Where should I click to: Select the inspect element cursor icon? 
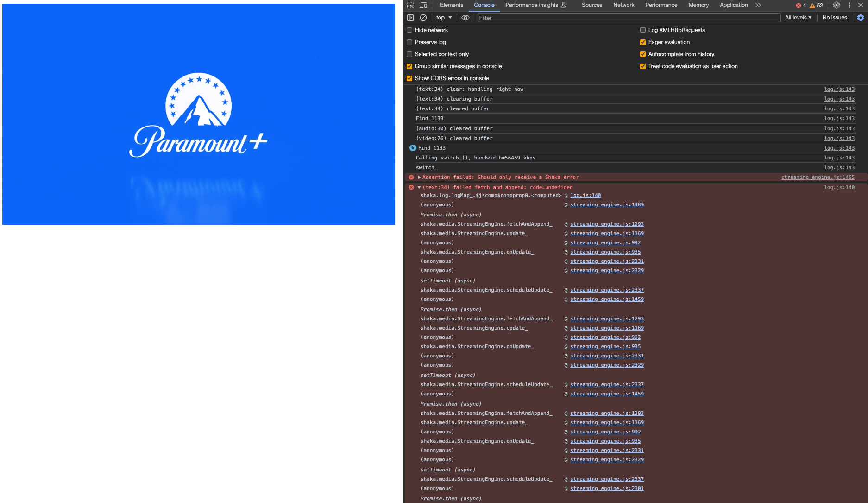(410, 5)
